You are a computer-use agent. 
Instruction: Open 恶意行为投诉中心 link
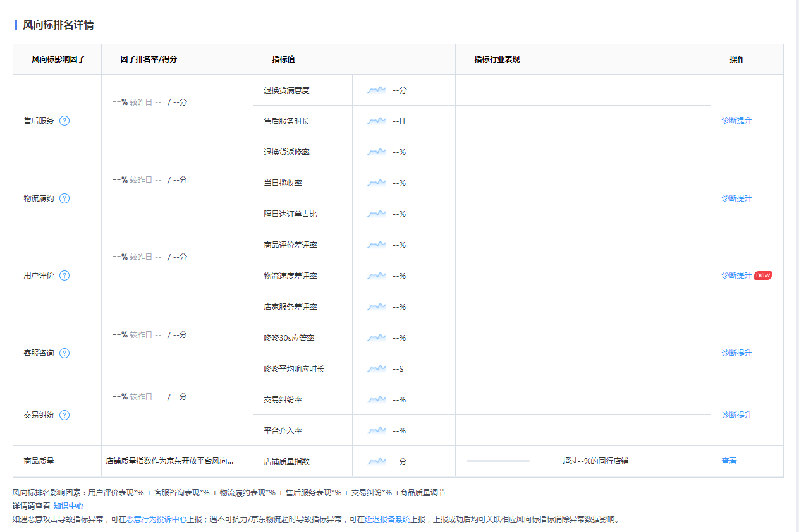coord(156,519)
